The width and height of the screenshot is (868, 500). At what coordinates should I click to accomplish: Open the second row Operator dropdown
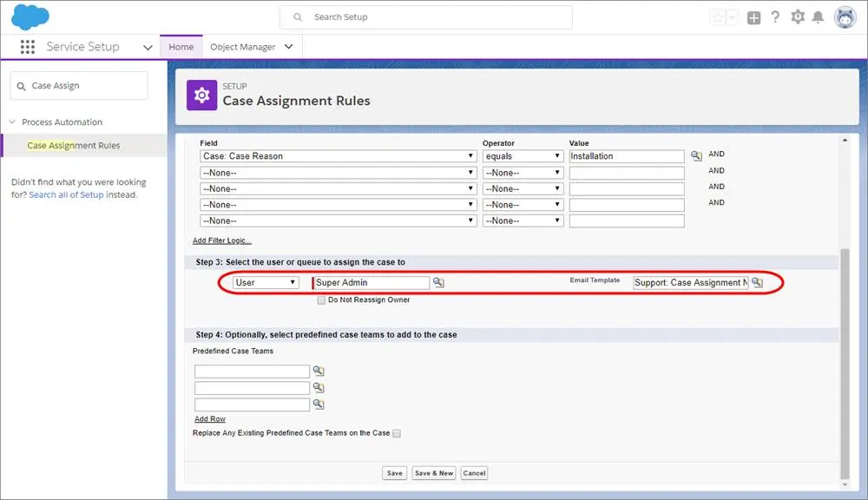coord(523,173)
